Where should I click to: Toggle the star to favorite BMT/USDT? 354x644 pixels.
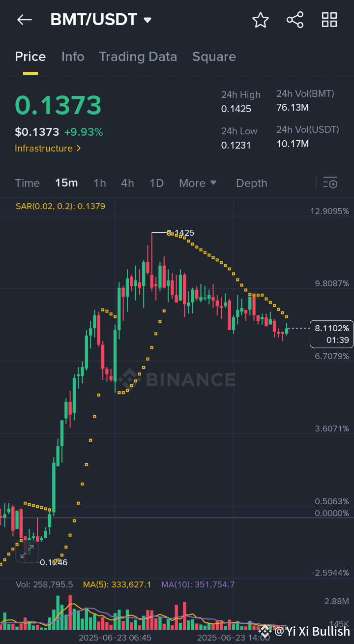pos(261,20)
